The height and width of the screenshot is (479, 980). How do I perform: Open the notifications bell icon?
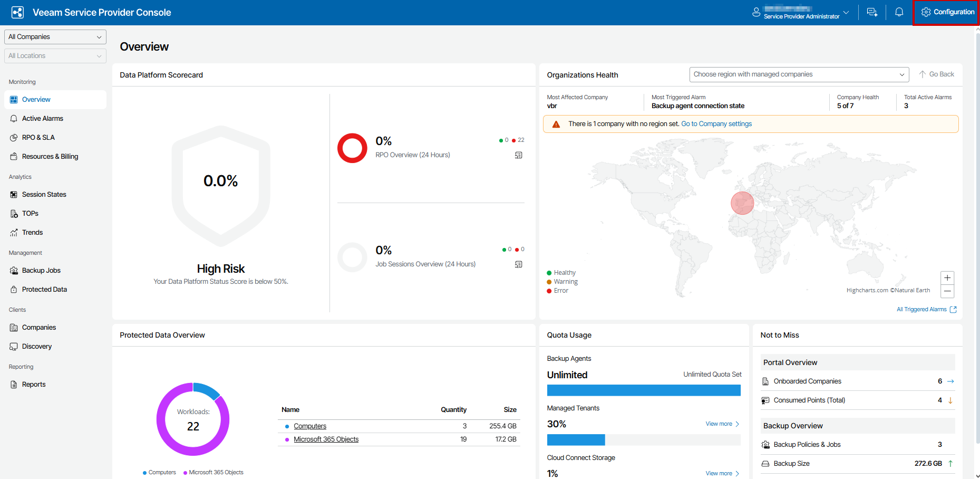click(x=899, y=12)
